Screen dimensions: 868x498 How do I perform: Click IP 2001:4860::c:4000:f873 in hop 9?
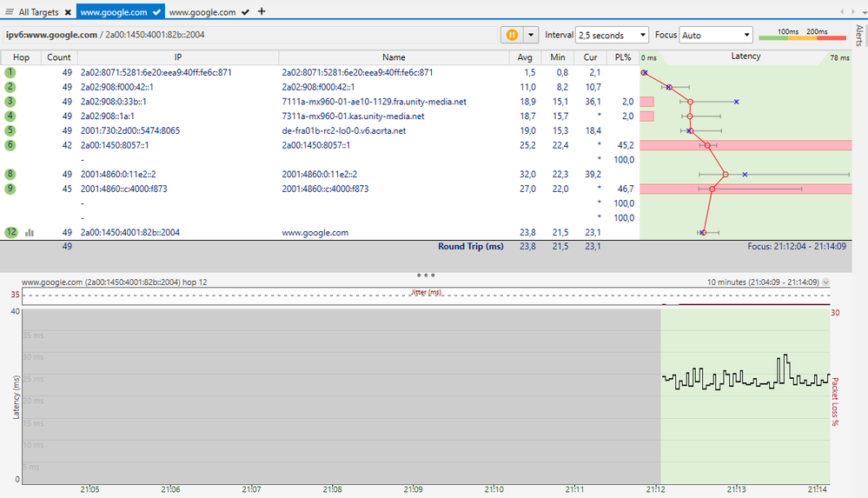(x=124, y=189)
